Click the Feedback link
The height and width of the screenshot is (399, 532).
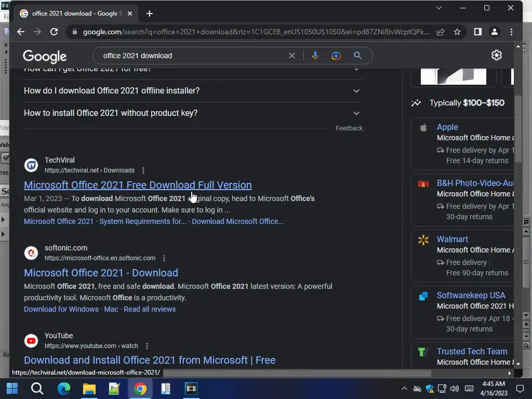click(x=349, y=128)
